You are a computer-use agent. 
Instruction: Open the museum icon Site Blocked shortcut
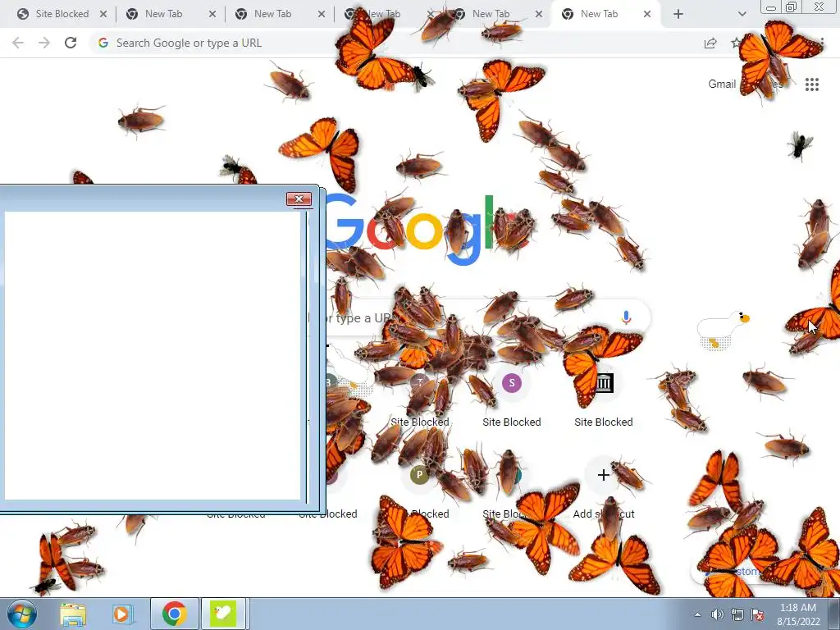coord(604,397)
